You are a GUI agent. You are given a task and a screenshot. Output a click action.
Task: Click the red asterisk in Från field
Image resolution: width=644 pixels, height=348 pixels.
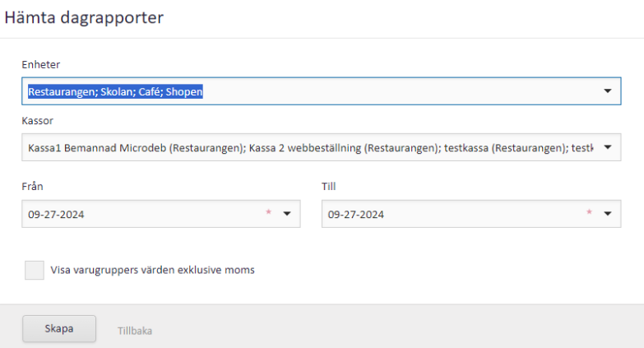point(267,213)
